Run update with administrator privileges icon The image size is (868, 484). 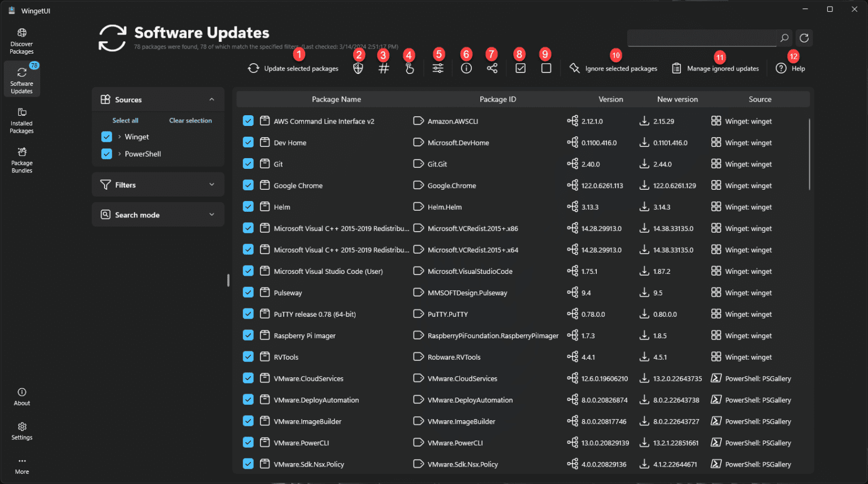coord(358,67)
